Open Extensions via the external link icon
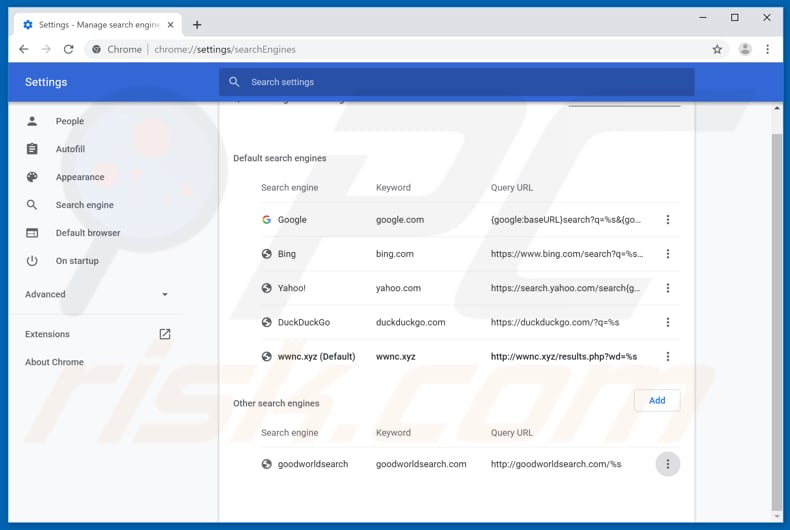This screenshot has height=530, width=790. pyautogui.click(x=165, y=334)
